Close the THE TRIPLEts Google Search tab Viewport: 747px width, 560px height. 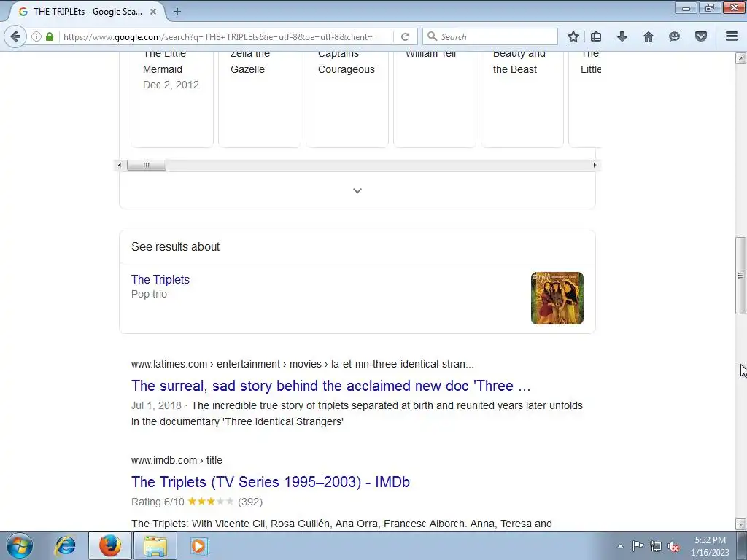click(x=153, y=12)
